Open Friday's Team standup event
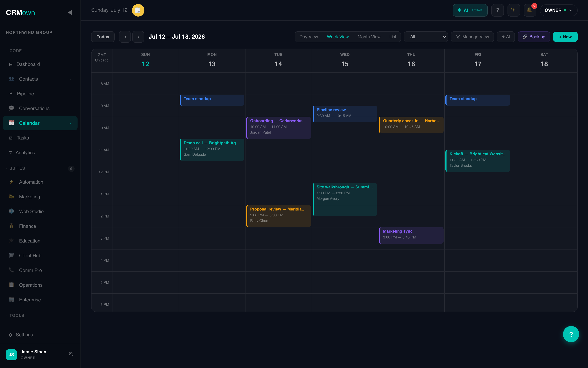 click(x=478, y=100)
